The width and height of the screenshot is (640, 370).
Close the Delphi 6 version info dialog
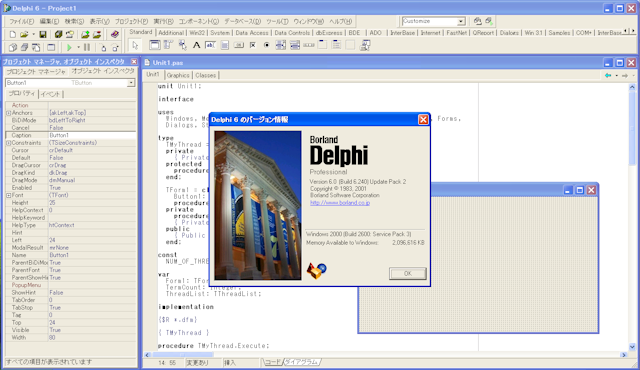click(423, 120)
